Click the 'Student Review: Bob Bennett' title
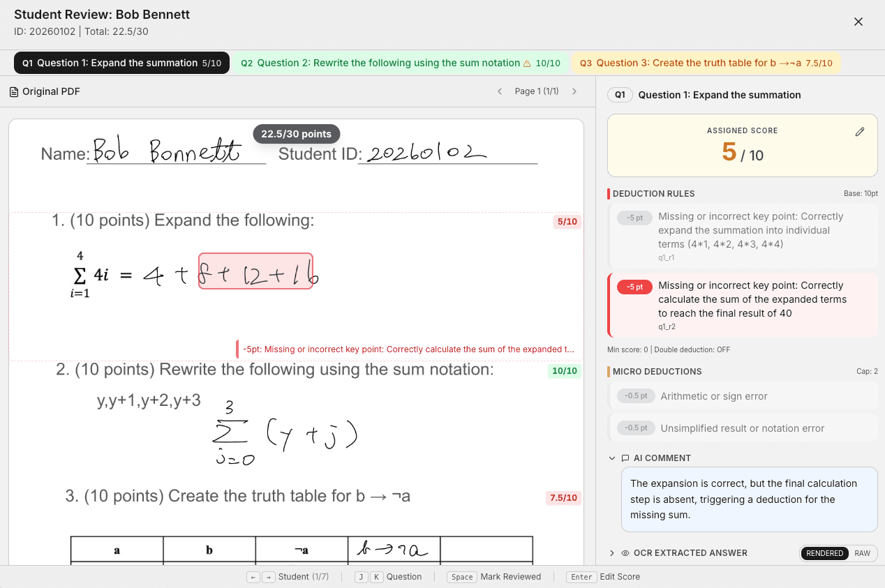The image size is (885, 588). click(x=102, y=14)
